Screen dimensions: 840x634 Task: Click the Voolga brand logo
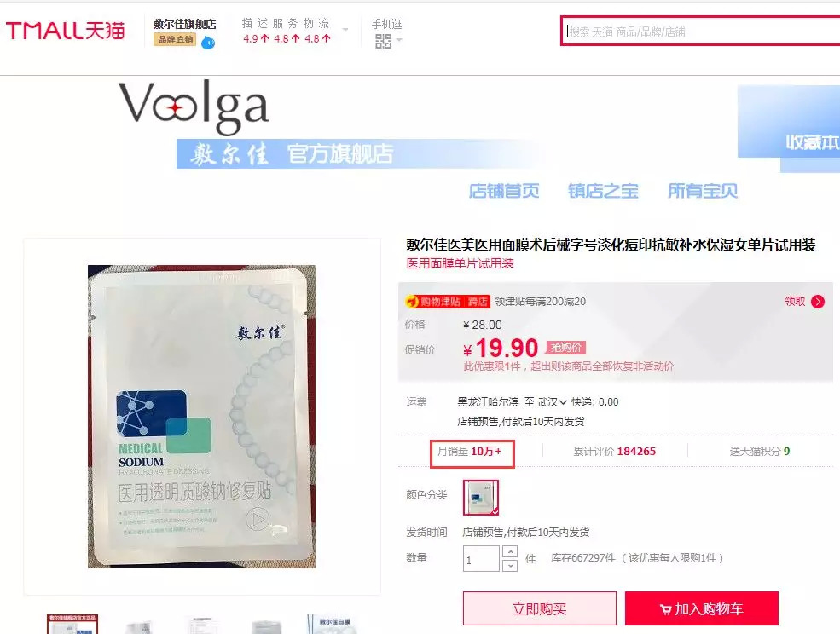click(x=194, y=106)
